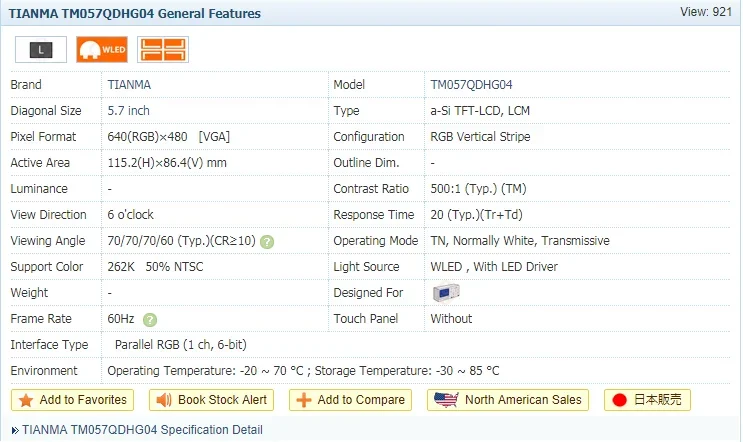Screen dimensions: 743x442
Task: Click the help icon beside 60Hz
Action: coord(150,320)
